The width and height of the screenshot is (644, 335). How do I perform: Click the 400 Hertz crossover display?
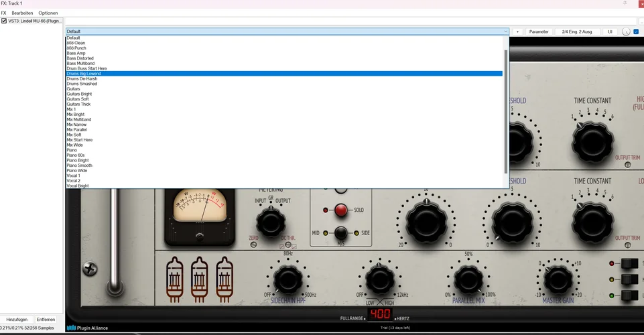click(x=380, y=314)
